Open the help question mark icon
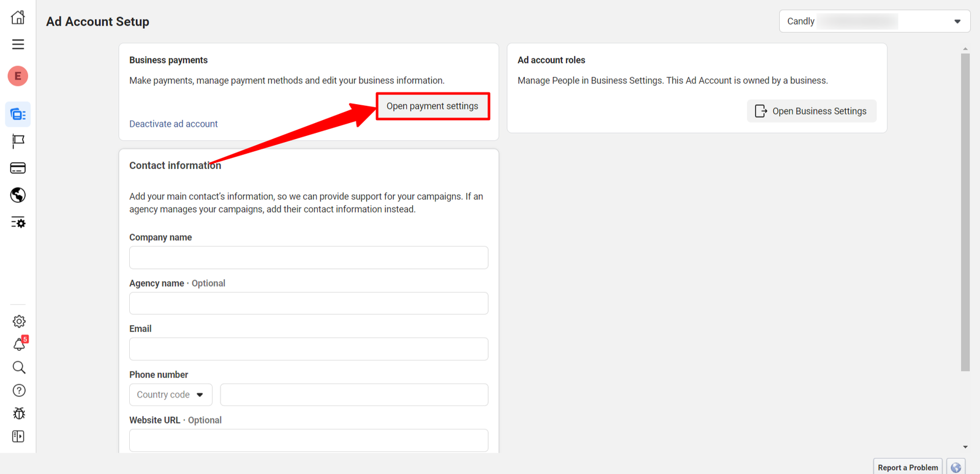This screenshot has height=474, width=980. (19, 391)
